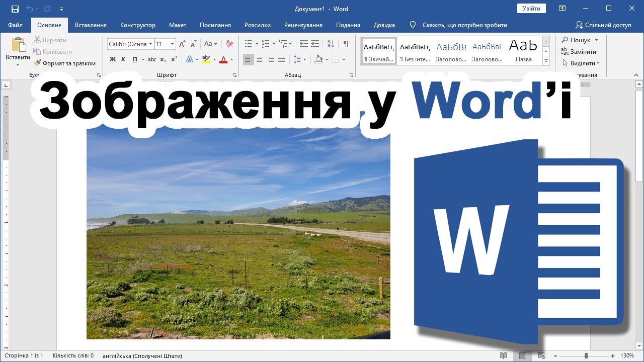The image size is (644, 362).
Task: Expand the numbered list dropdown arrow
Action: (274, 44)
